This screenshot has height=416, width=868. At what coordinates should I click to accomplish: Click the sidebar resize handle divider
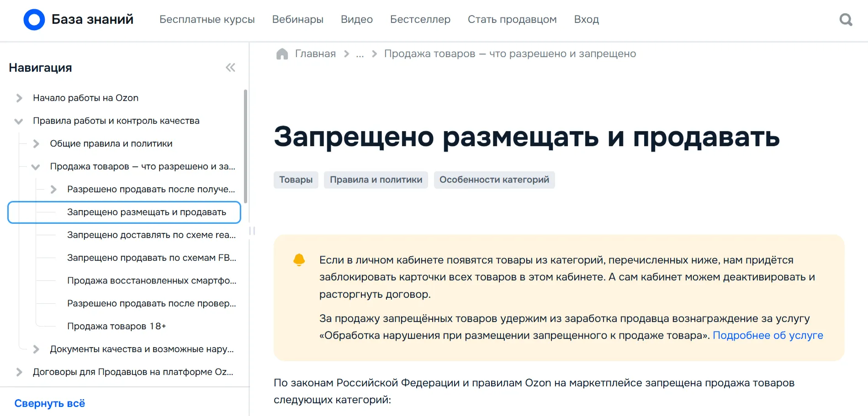pyautogui.click(x=252, y=231)
